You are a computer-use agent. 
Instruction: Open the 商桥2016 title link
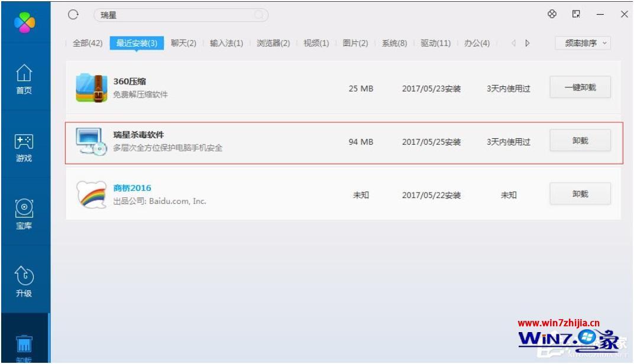pos(132,188)
